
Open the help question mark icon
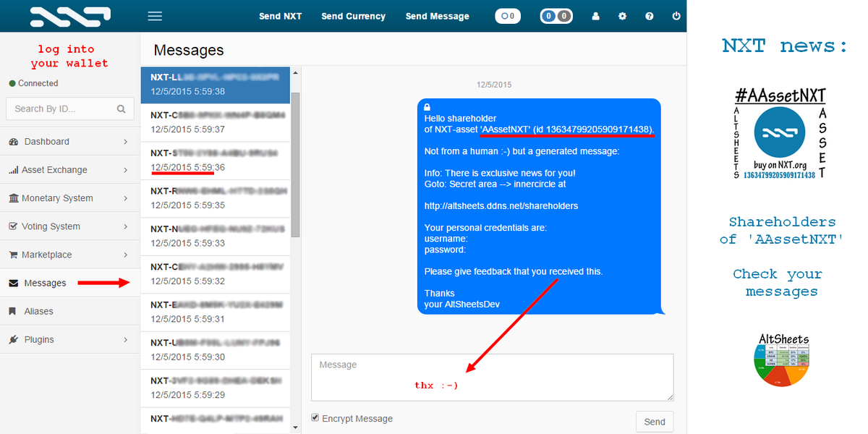649,16
